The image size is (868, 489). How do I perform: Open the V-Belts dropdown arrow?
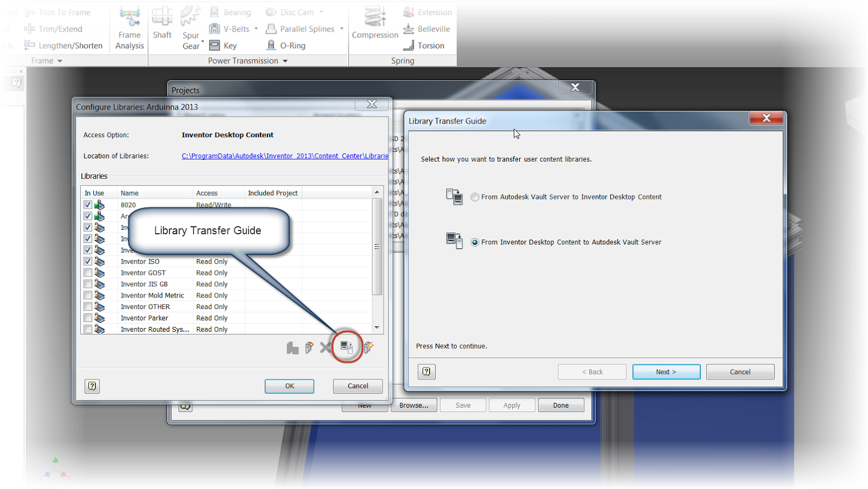tap(256, 29)
